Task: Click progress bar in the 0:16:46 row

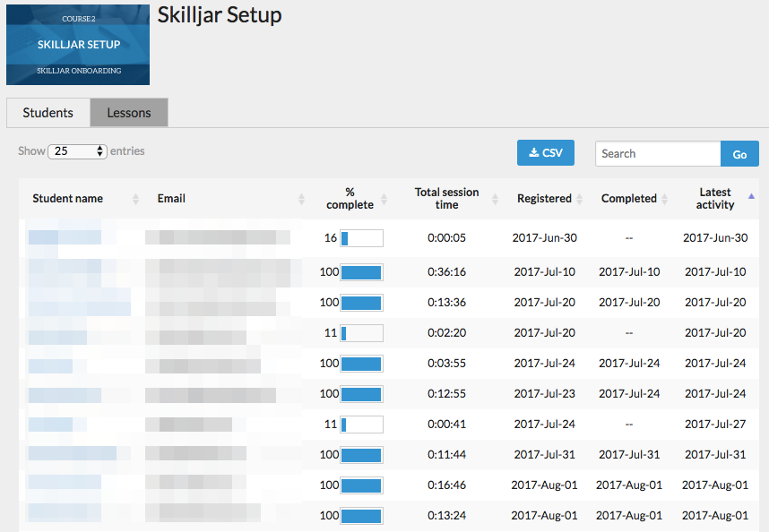Action: (x=361, y=485)
